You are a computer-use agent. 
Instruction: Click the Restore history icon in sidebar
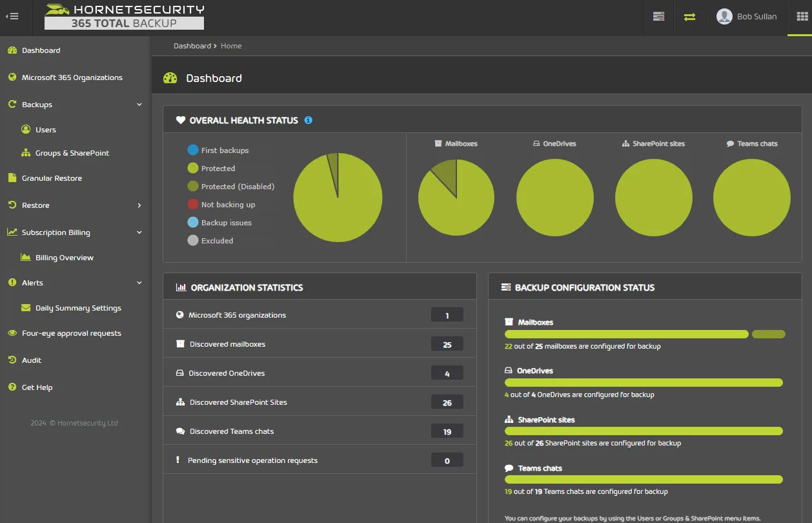[x=12, y=205]
